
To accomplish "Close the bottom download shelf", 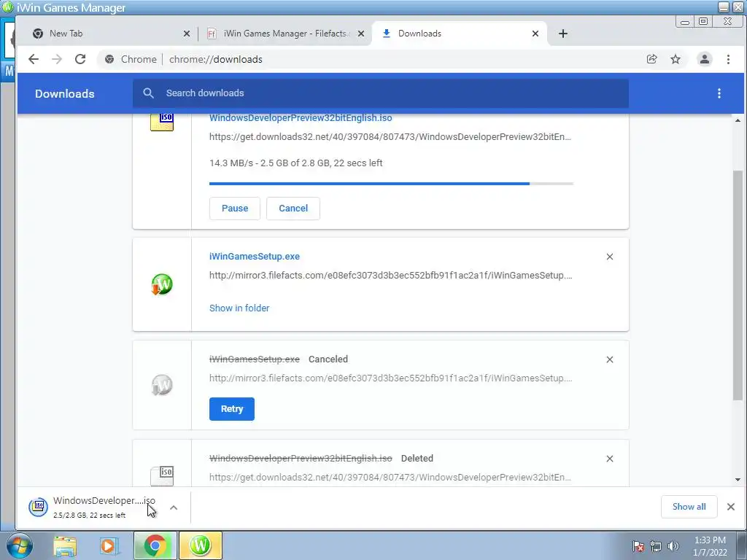I will pos(731,507).
